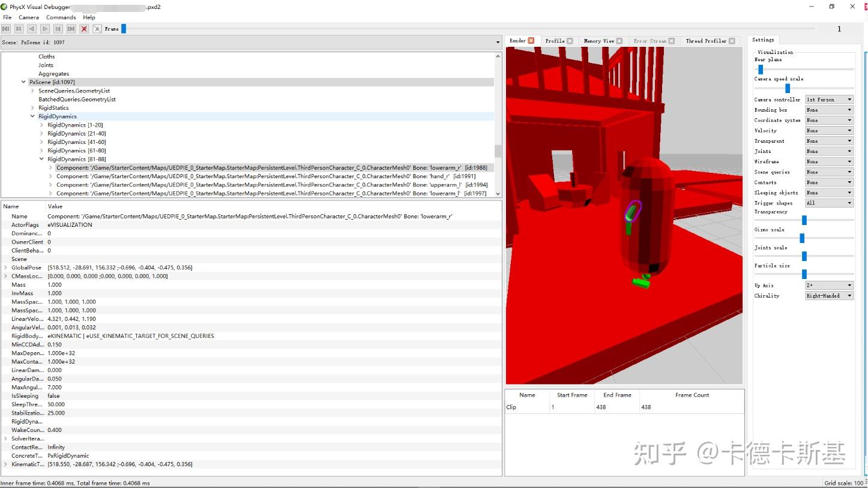
Task: Expand RigidDynamics [41-60] group
Action: click(x=41, y=142)
